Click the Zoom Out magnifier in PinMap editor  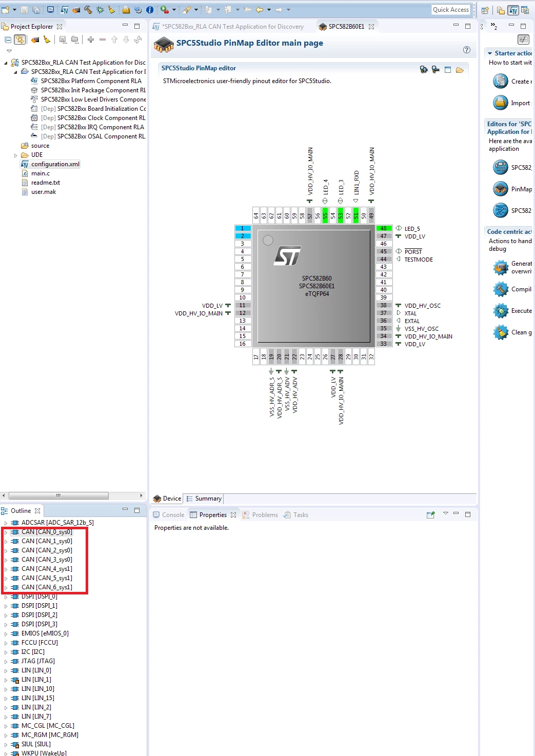click(435, 69)
